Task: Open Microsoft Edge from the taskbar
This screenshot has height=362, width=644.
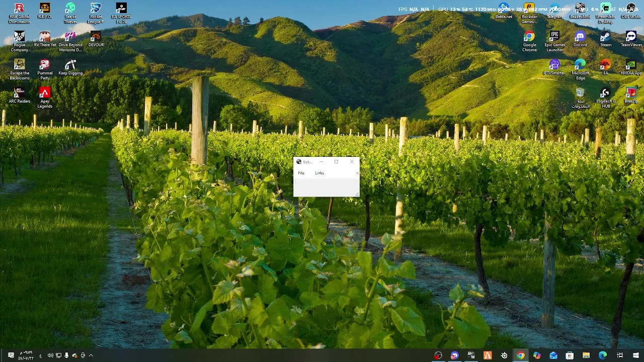Action: 603,355
